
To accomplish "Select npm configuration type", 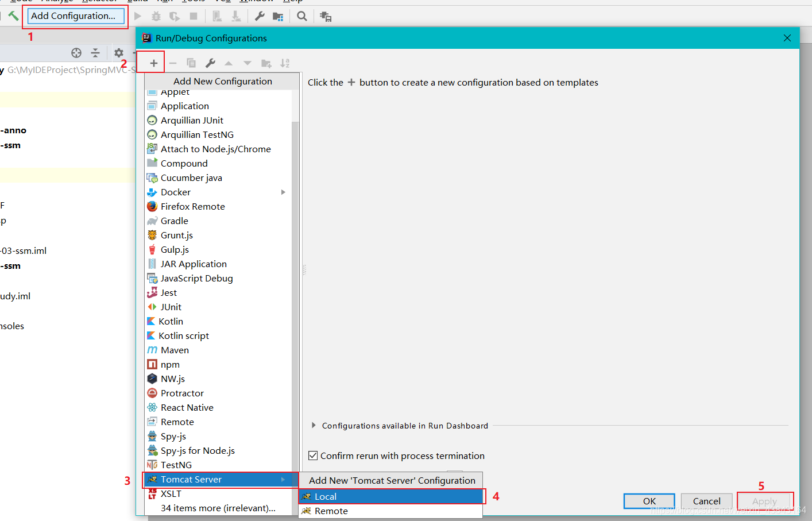I will (218, 365).
